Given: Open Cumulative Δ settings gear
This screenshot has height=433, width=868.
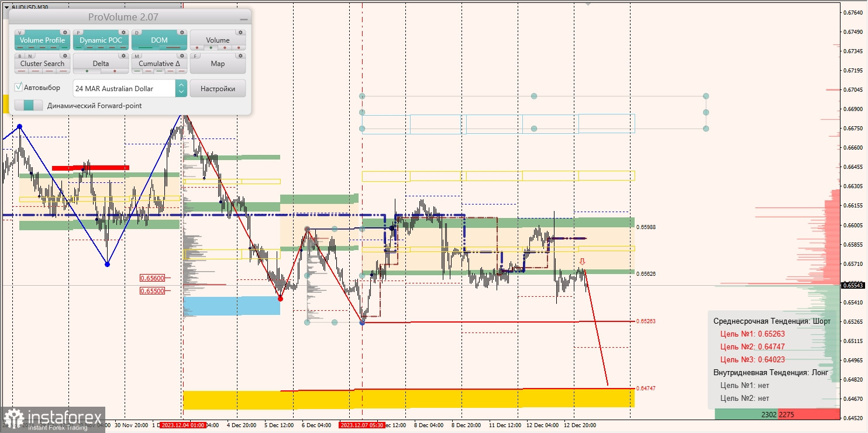Looking at the screenshot, I should pyautogui.click(x=181, y=56).
